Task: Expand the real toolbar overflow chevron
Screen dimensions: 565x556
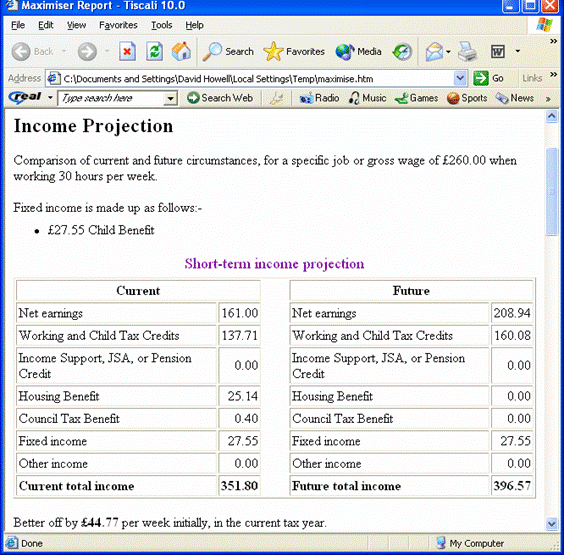Action: tap(548, 99)
